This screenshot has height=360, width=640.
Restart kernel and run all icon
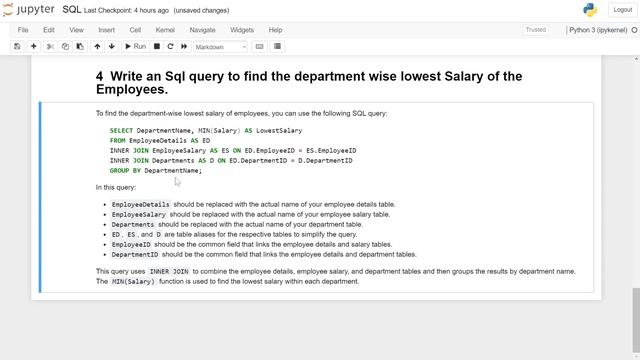coord(184,47)
